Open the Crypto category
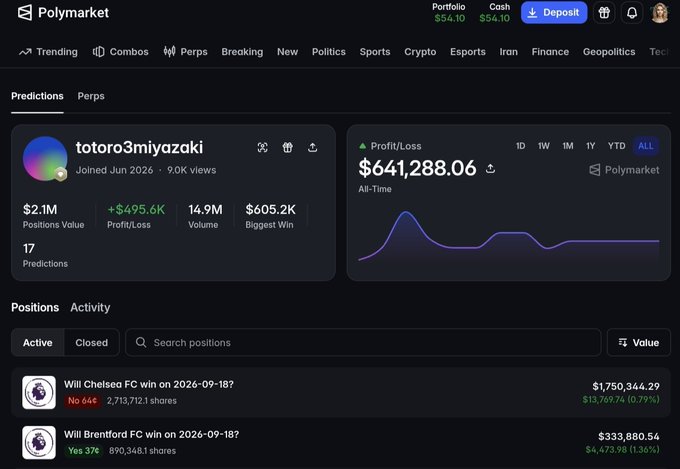680x469 pixels. (x=420, y=52)
